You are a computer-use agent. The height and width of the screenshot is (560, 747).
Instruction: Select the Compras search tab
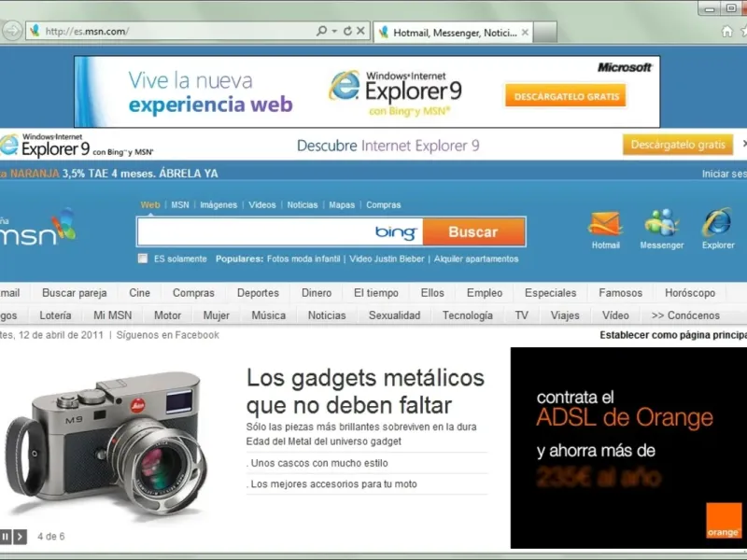point(383,204)
